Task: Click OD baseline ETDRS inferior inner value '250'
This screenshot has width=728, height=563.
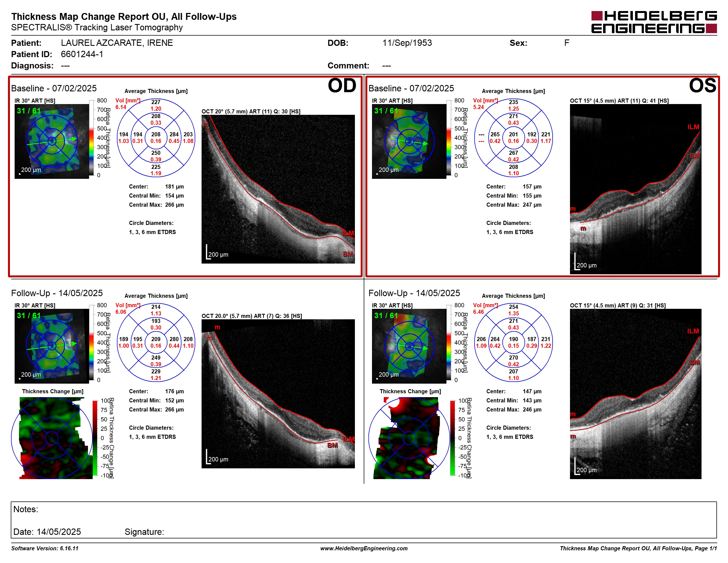Action: [156, 153]
